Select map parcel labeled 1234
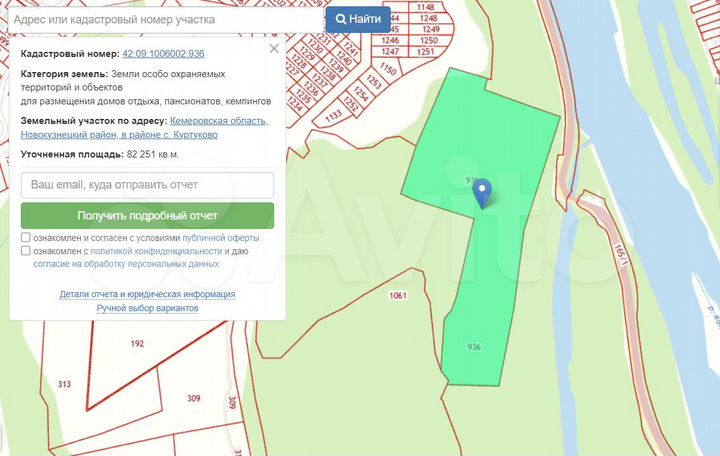The width and height of the screenshot is (720, 456). click(295, 104)
